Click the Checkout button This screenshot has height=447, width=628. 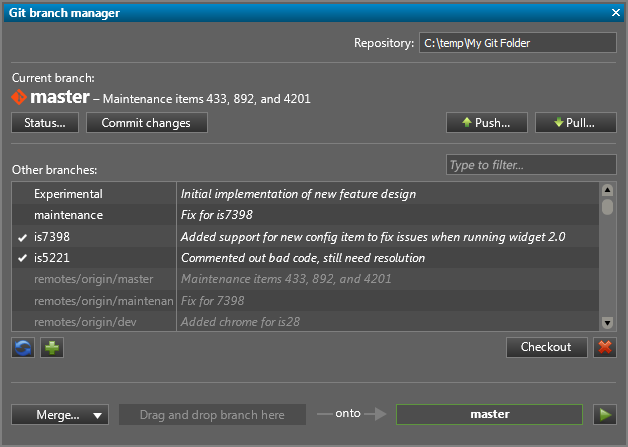click(547, 347)
